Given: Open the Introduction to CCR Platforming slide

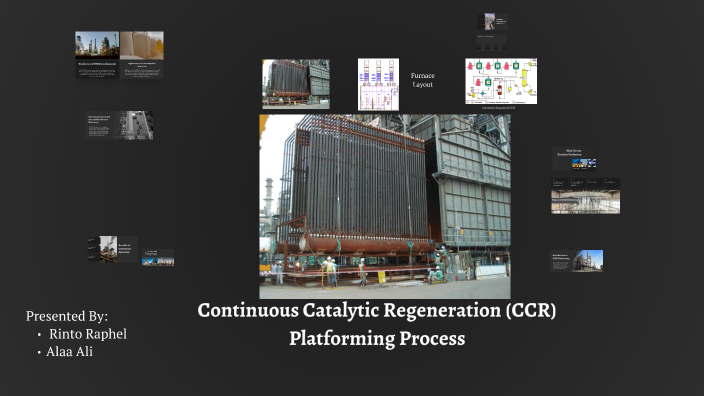Looking at the screenshot, I should pyautogui.click(x=576, y=261).
